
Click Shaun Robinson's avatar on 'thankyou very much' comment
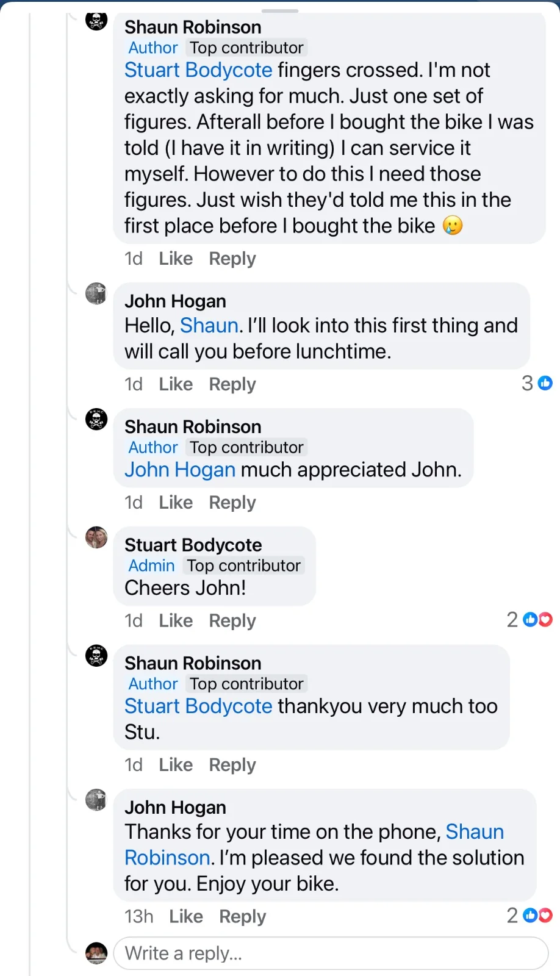pyautogui.click(x=96, y=656)
